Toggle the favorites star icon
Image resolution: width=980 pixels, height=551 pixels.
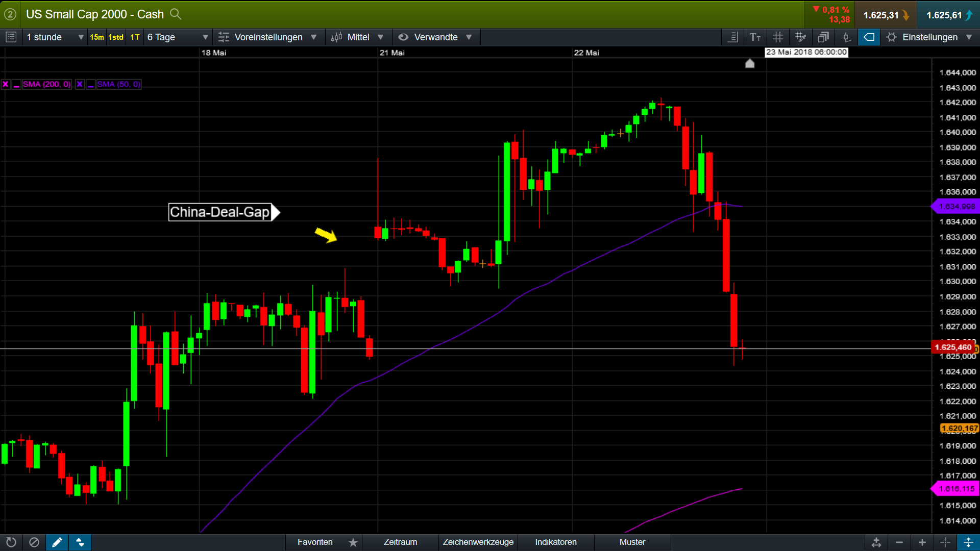pos(353,542)
